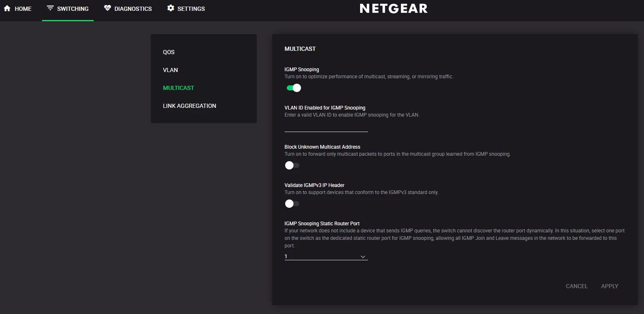Enable Block Unknown Multicast Address toggle

pyautogui.click(x=292, y=165)
